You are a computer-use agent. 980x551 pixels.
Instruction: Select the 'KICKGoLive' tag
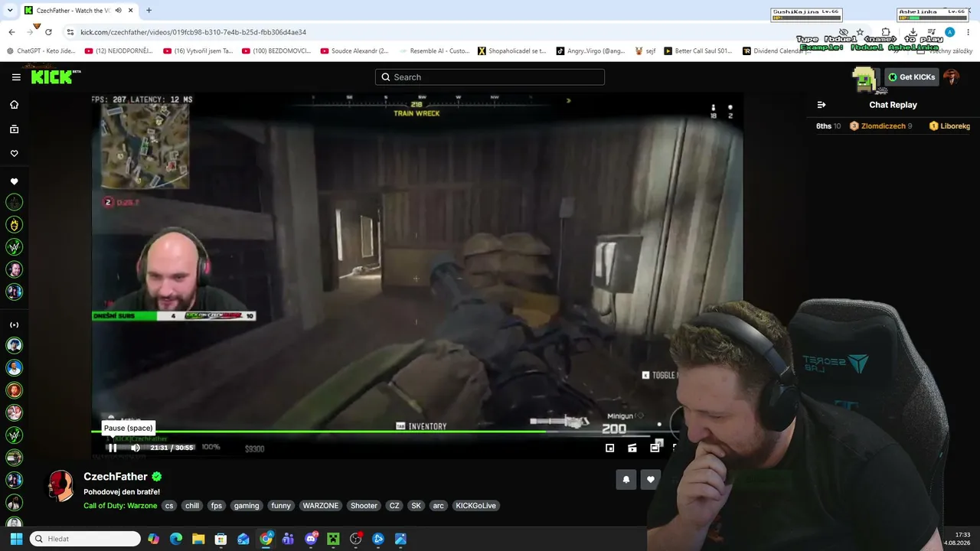tap(475, 505)
